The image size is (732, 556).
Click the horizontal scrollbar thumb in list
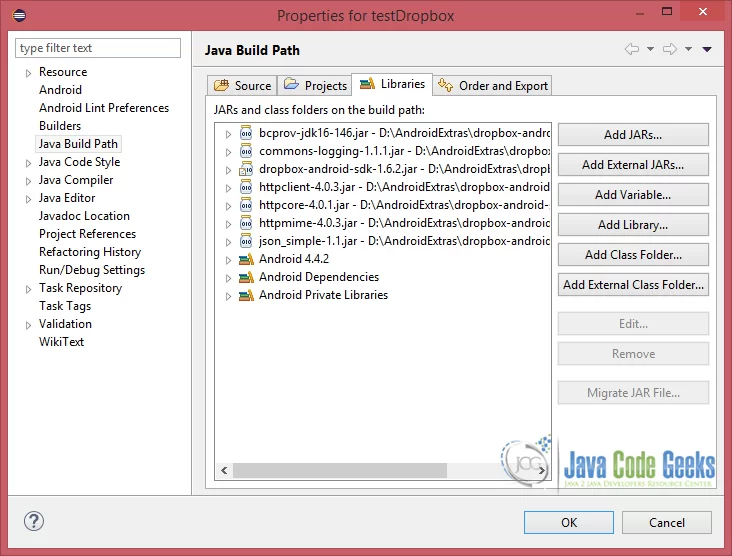pyautogui.click(x=340, y=470)
